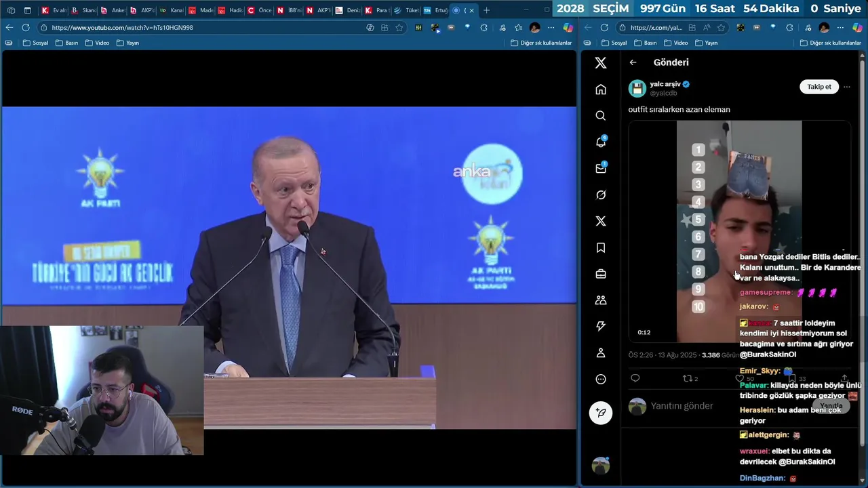Open right browser ellipsis menu
Viewport: 868px width, 488px height.
click(840, 28)
